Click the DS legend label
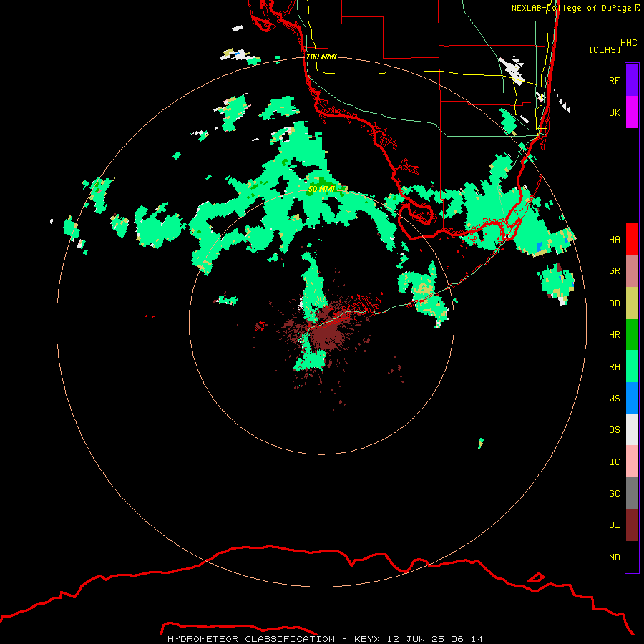This screenshot has height=644, width=644. tap(614, 430)
